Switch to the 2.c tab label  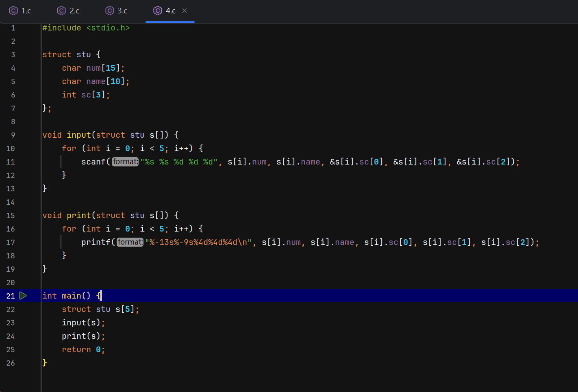click(74, 11)
